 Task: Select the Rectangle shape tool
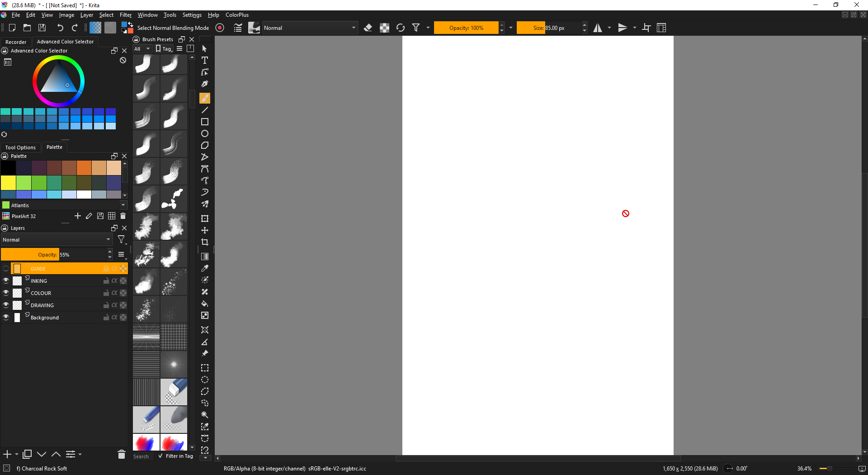[205, 122]
